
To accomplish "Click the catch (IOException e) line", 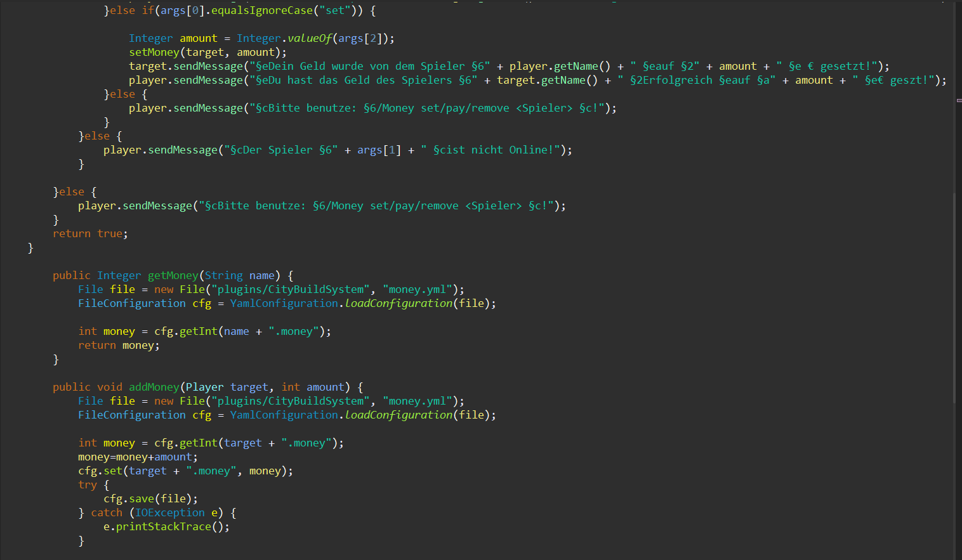I will pos(157,512).
